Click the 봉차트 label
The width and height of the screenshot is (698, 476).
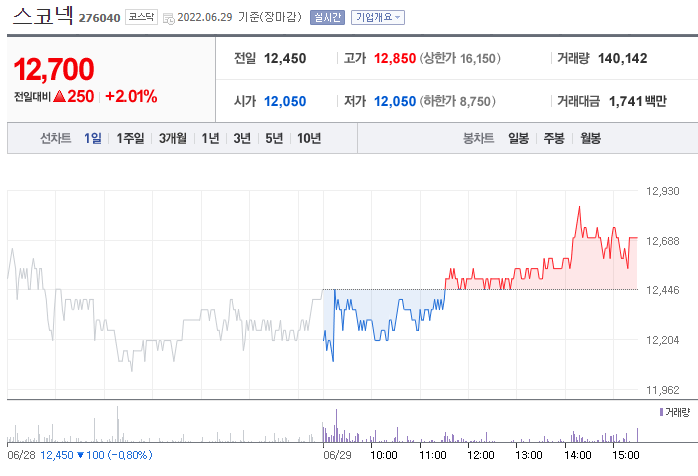479,138
